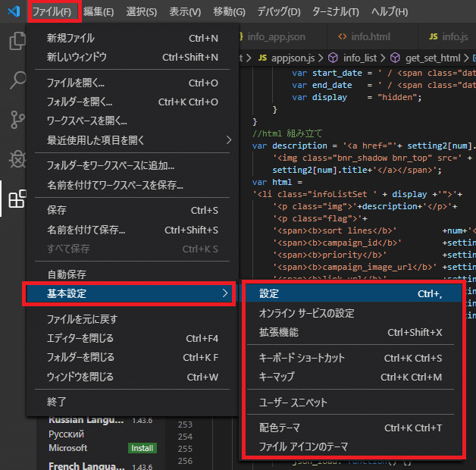Click the cube icon before info_list breadcrumb
The height and width of the screenshot is (470, 476).
pyautogui.click(x=333, y=58)
